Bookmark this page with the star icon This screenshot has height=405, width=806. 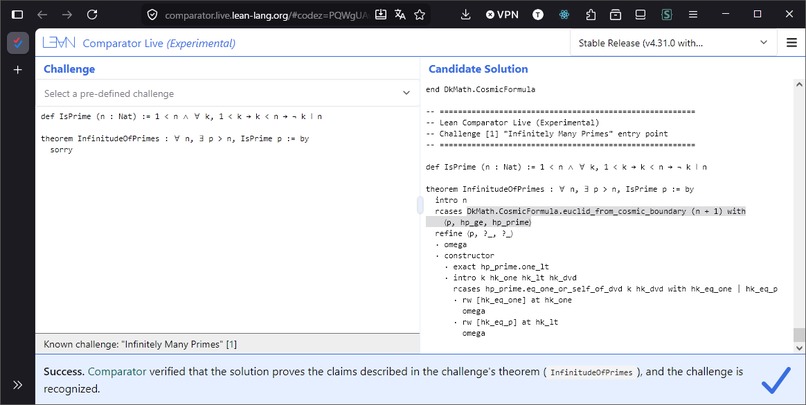click(x=419, y=14)
